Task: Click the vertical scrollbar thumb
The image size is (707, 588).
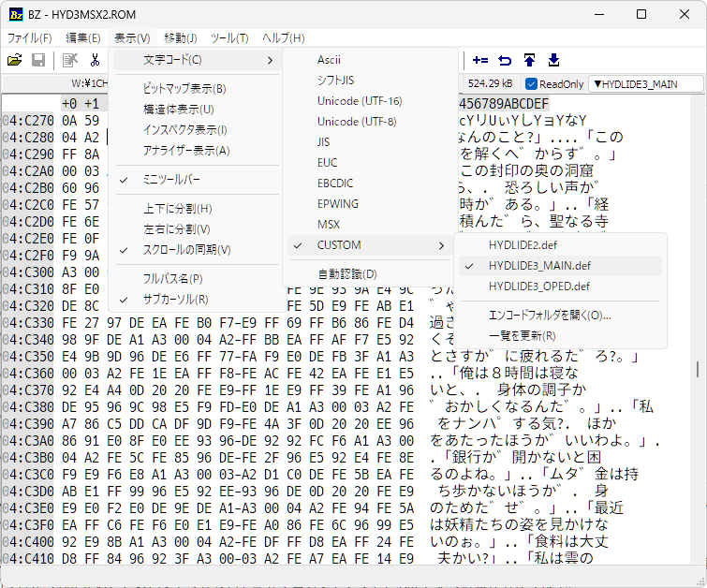Action: coord(699,369)
